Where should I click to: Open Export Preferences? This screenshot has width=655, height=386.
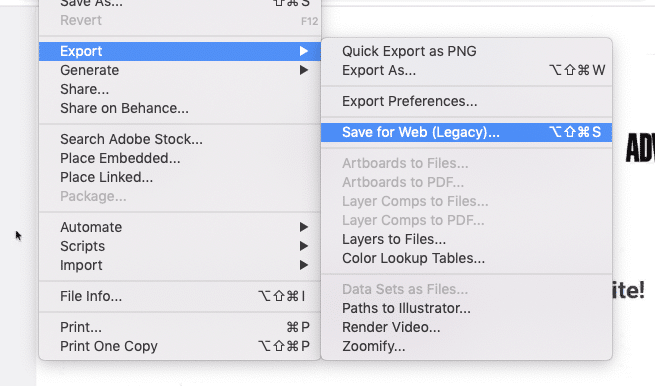coord(466,102)
